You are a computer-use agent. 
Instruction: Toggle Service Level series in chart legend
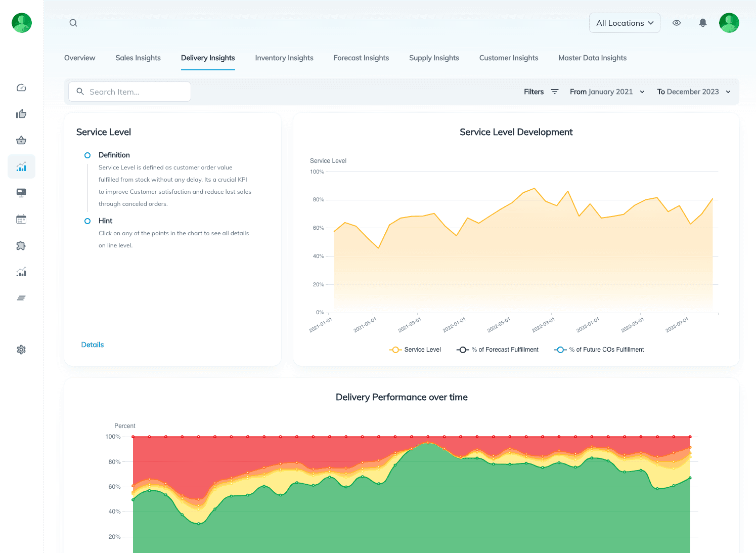[415, 350]
